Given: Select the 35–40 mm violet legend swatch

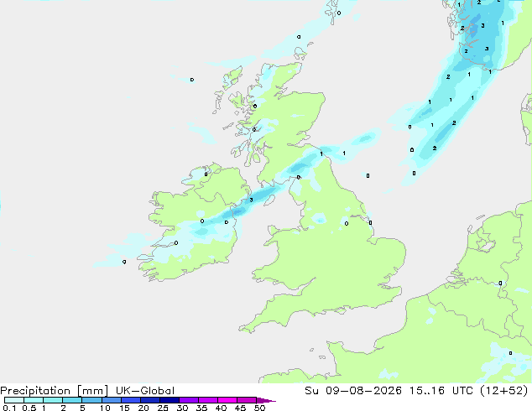Looking at the screenshot, I should (208, 400).
